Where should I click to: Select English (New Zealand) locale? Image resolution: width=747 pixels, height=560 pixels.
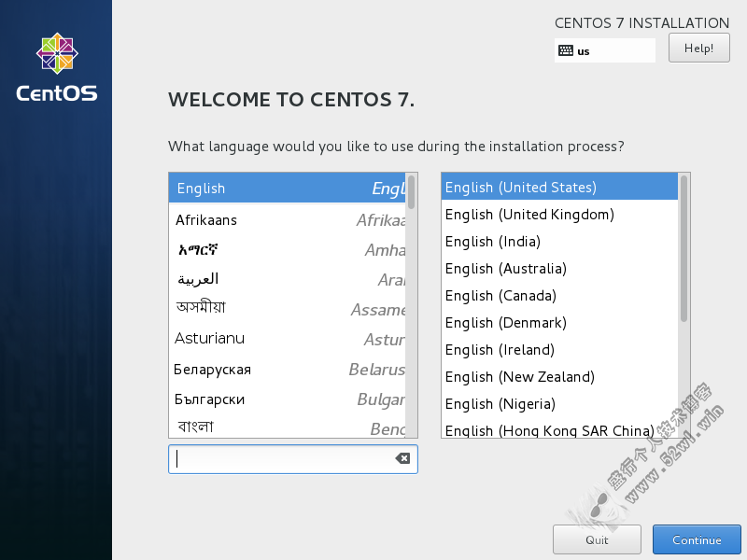pos(559,377)
